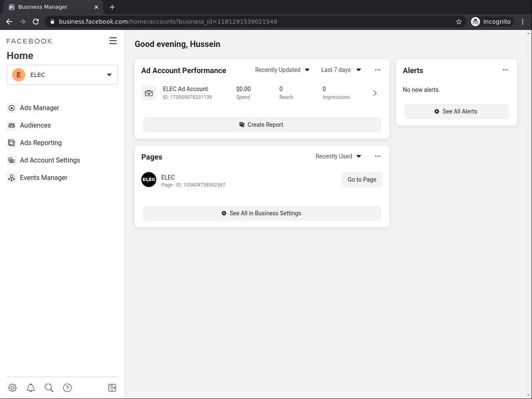Open the settings gear in the sidebar footer
Viewport: 532px width, 399px height.
pyautogui.click(x=12, y=388)
